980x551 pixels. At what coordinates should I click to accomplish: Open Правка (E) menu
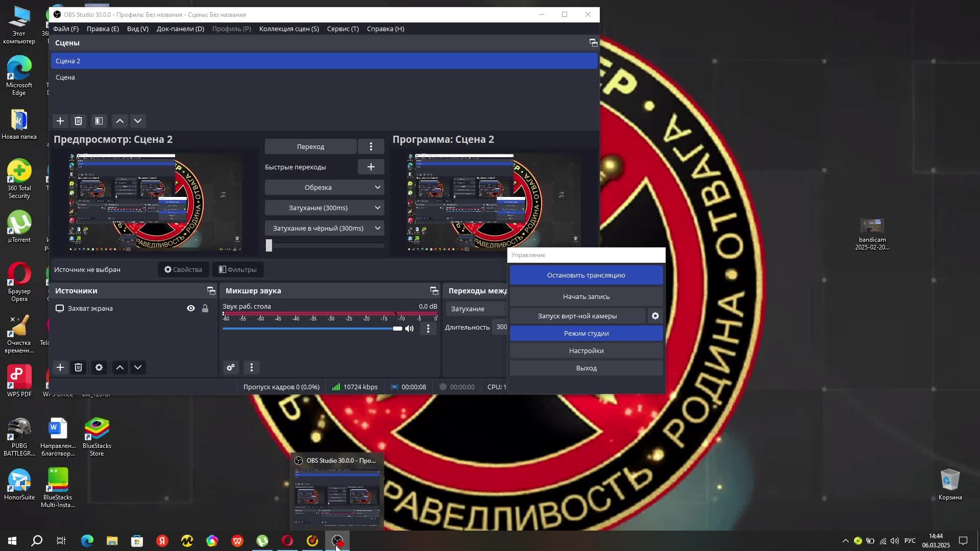point(103,29)
